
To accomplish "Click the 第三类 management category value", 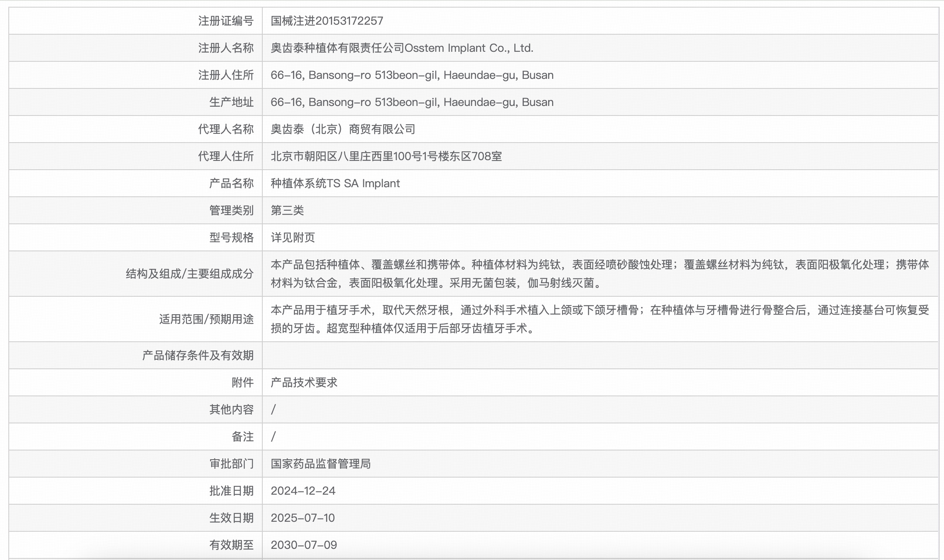I will pos(287,210).
